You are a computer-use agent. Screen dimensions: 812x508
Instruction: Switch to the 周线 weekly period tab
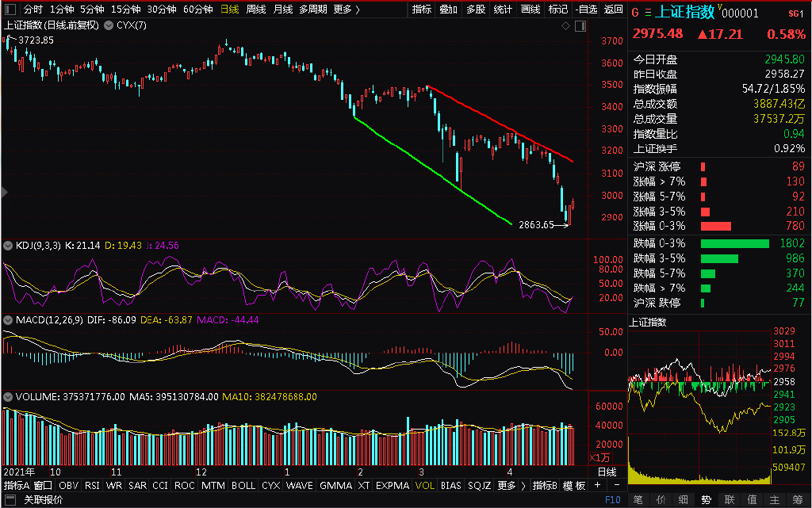click(256, 10)
